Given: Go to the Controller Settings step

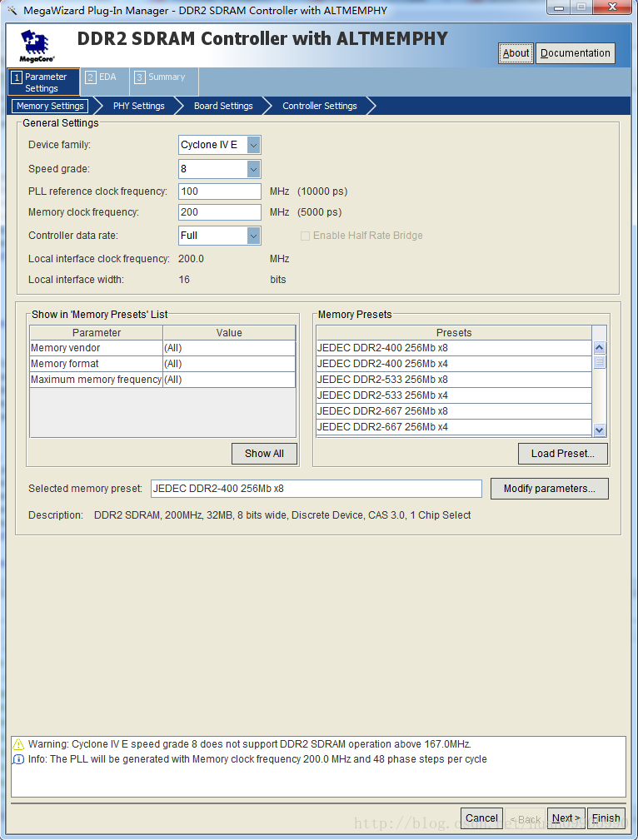Looking at the screenshot, I should pyautogui.click(x=320, y=106).
